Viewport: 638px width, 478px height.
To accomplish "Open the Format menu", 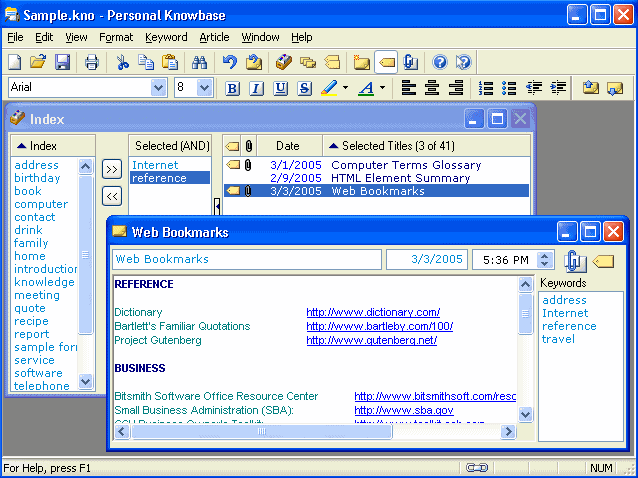I will [x=116, y=37].
